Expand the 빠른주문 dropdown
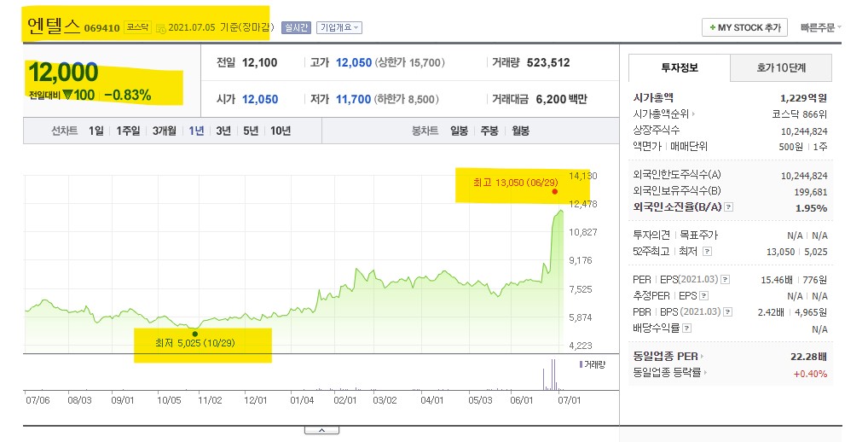The height and width of the screenshot is (442, 868). 820,27
